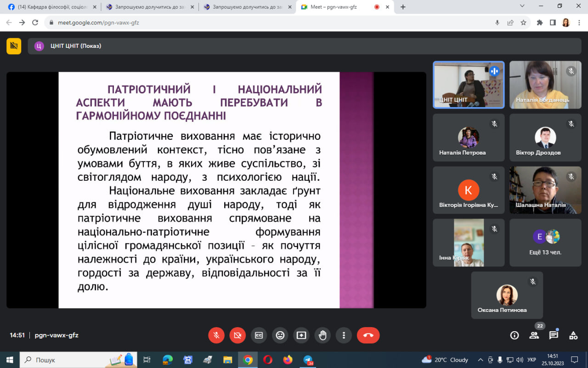Image resolution: width=588 pixels, height=368 pixels.
Task: Open Task View on the taskbar
Action: click(147, 360)
